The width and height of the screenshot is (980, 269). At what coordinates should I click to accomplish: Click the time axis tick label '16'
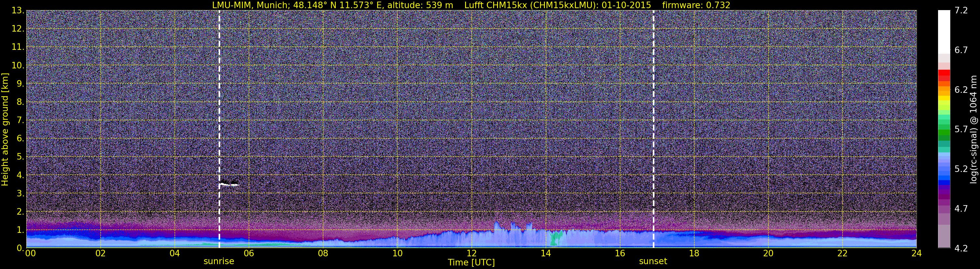pos(620,253)
